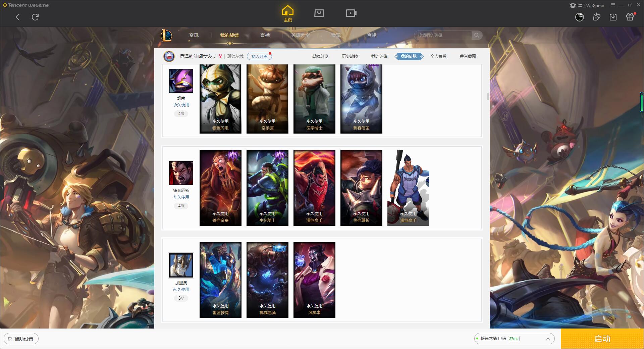Open the 铁血帝皇 skin card
Image resolution: width=644 pixels, height=349 pixels.
[x=220, y=188]
